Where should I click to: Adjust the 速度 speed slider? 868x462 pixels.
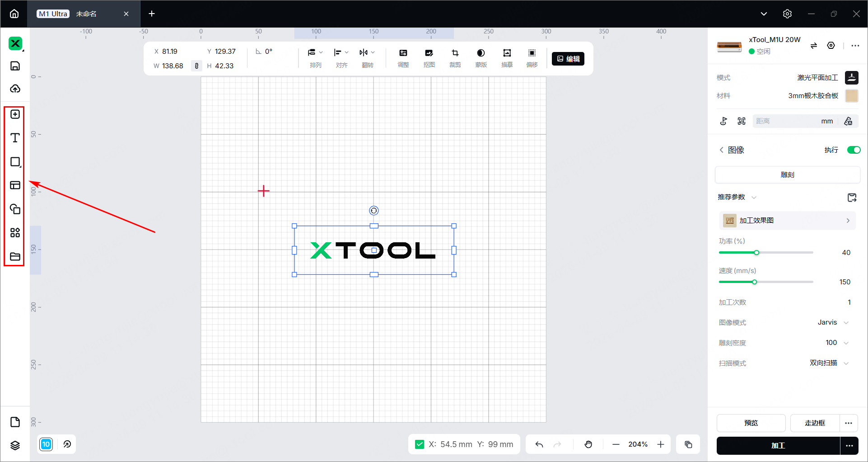click(x=754, y=282)
